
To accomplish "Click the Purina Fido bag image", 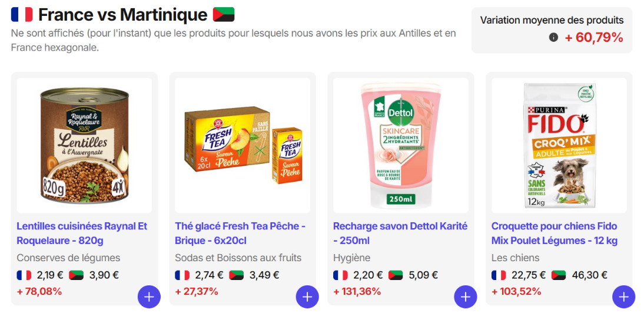I will 559,145.
